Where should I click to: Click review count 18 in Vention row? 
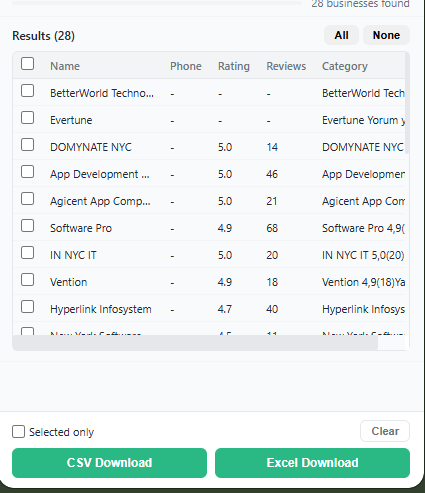point(272,282)
